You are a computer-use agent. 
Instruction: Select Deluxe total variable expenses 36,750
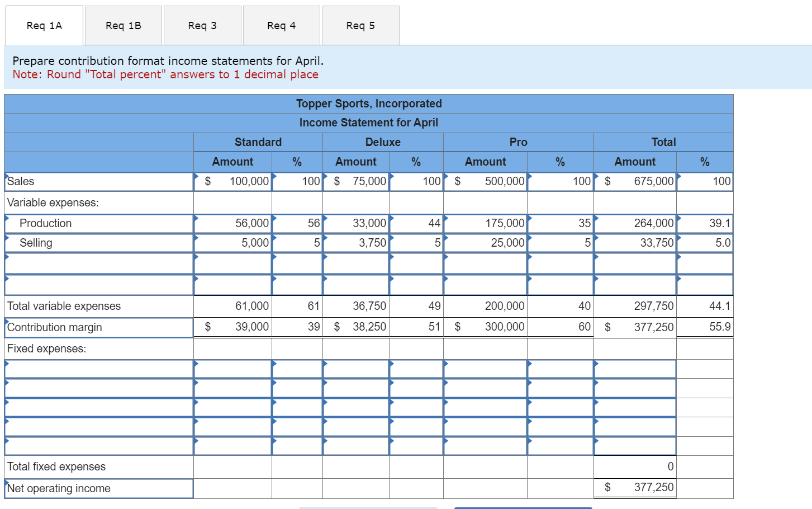[x=356, y=307]
